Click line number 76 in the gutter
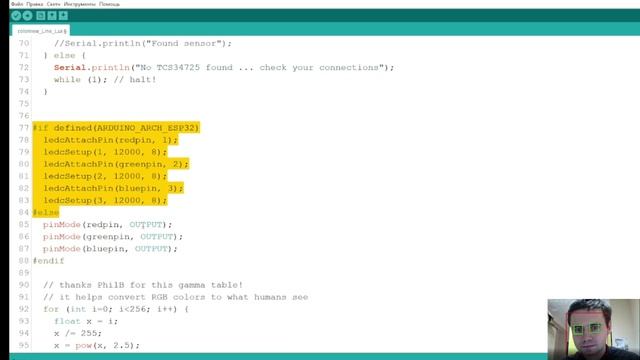Viewport: 640px width, 360px height. tap(24, 116)
